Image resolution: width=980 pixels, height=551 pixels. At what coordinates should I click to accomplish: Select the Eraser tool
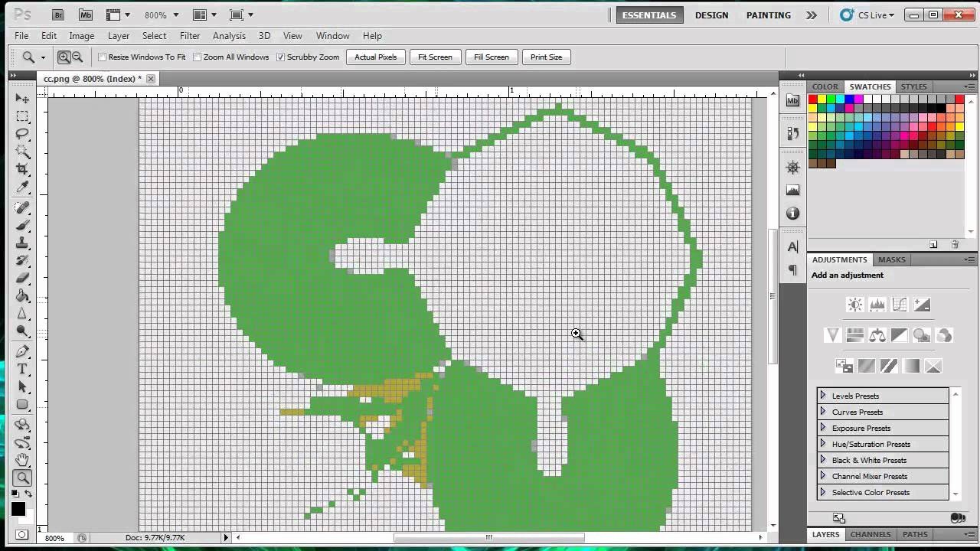click(x=22, y=279)
